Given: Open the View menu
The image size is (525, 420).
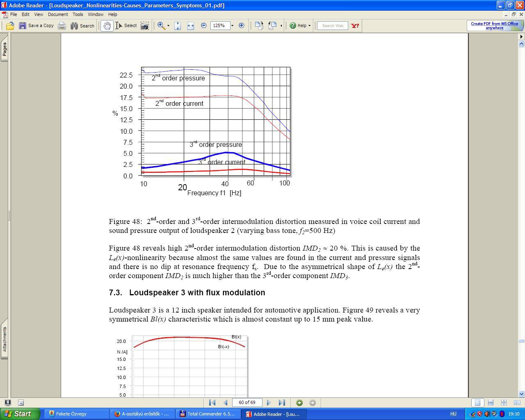Looking at the screenshot, I should pyautogui.click(x=39, y=14).
